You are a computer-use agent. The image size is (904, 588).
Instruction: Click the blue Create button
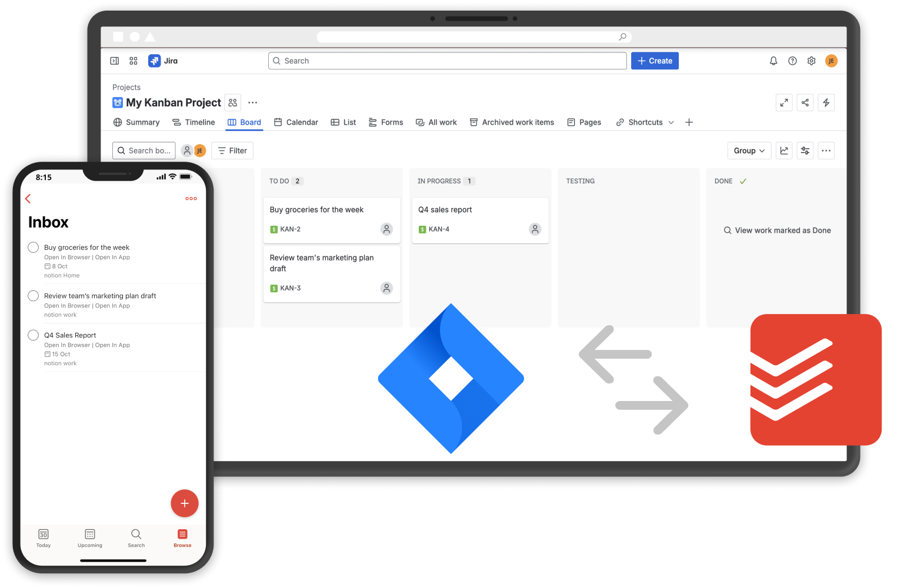point(655,61)
